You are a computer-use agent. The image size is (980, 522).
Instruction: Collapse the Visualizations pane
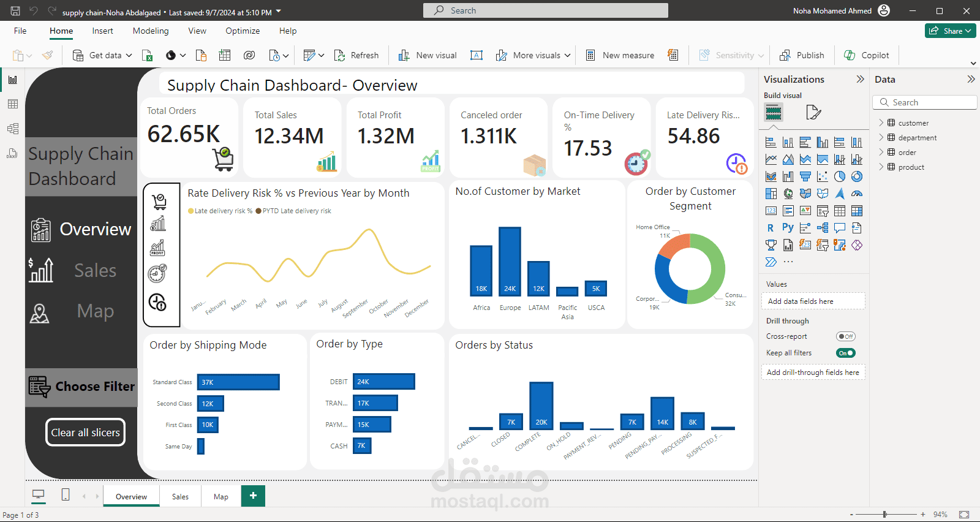point(860,79)
